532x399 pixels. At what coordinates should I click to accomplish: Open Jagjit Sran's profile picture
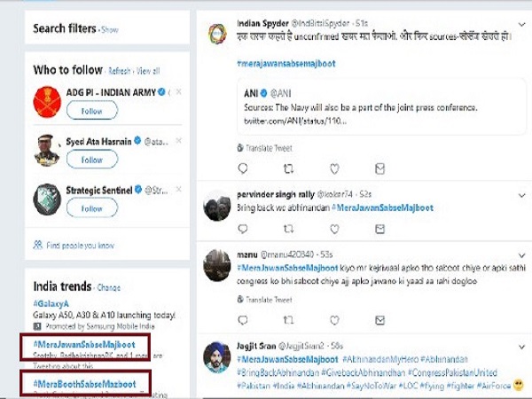[217, 358]
